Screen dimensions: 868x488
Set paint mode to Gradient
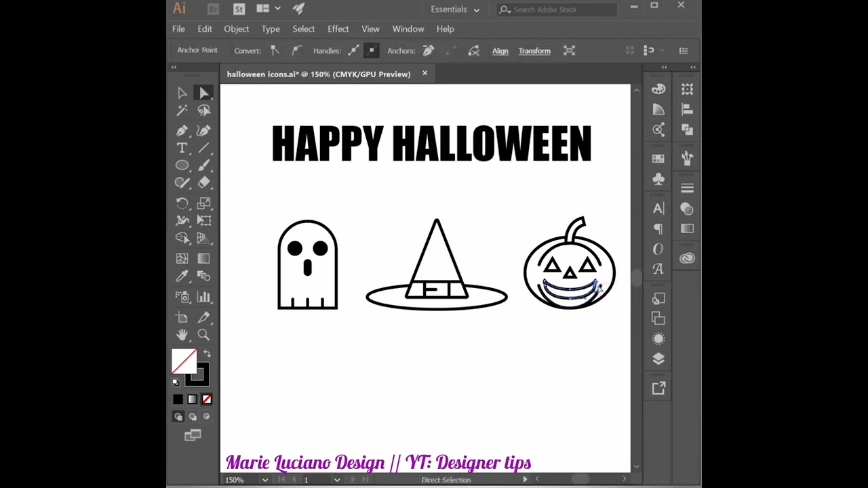(x=192, y=399)
